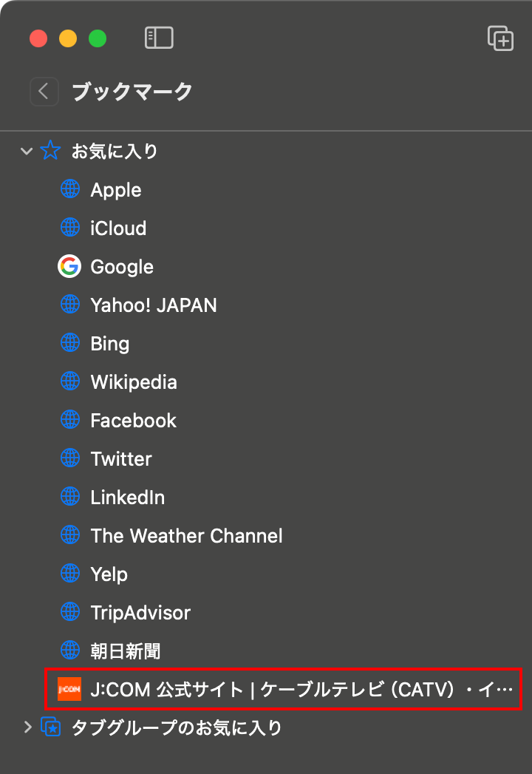Click the globe icon beside Bing
Screen dimensions: 532x774
[x=70, y=343]
